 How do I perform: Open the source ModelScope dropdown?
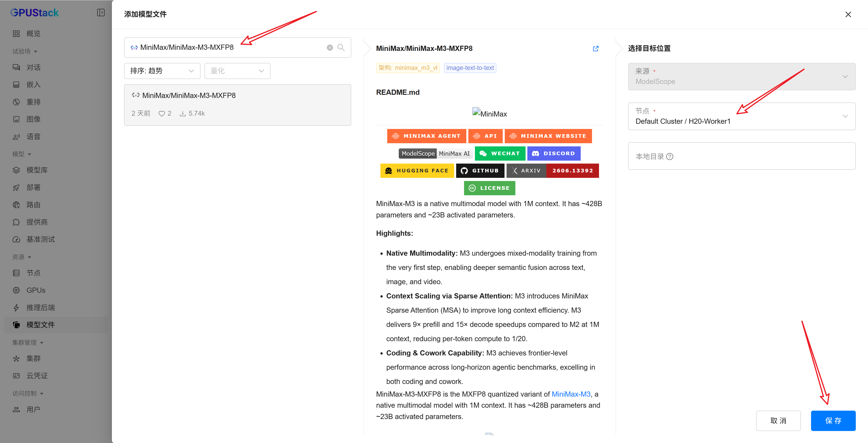click(x=742, y=77)
